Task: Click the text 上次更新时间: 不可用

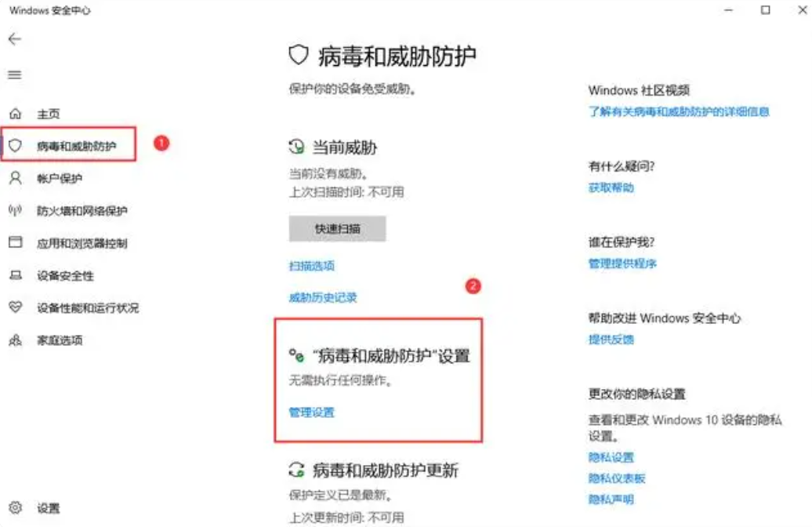Action: point(346,517)
